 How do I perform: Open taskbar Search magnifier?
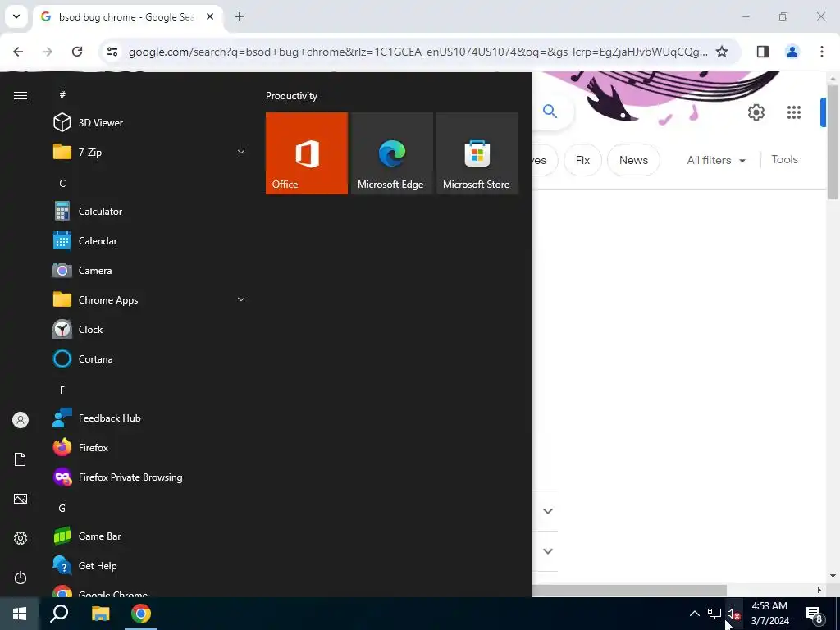click(x=59, y=614)
